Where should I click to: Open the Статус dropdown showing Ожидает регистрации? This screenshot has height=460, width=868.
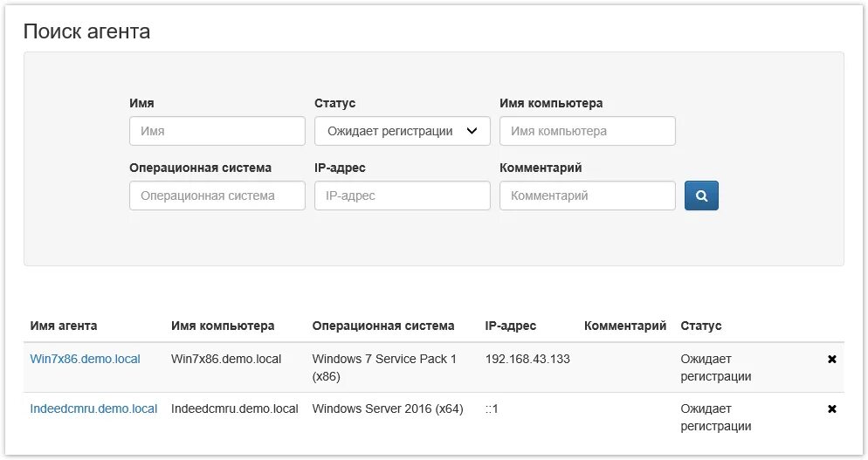pyautogui.click(x=403, y=131)
